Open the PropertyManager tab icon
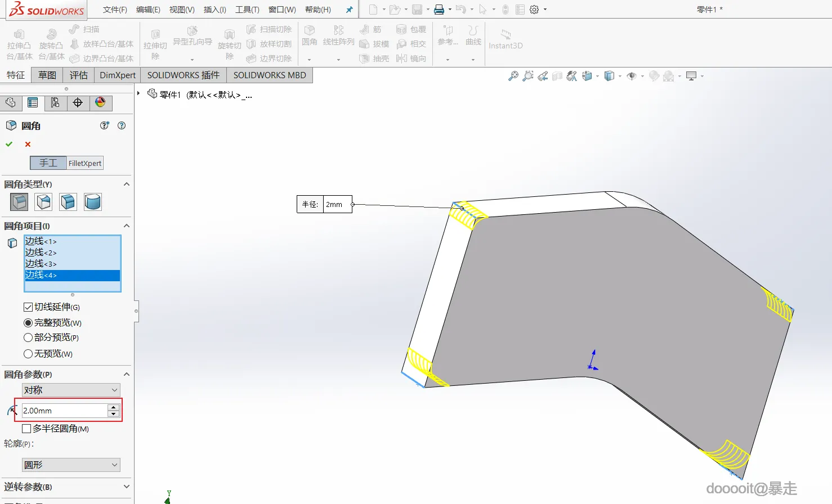 coord(33,102)
